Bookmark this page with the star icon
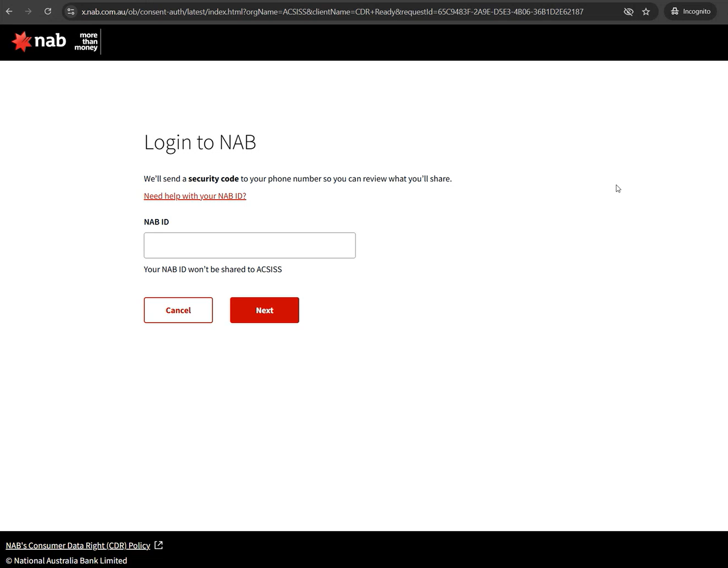This screenshot has width=728, height=568. pyautogui.click(x=646, y=12)
